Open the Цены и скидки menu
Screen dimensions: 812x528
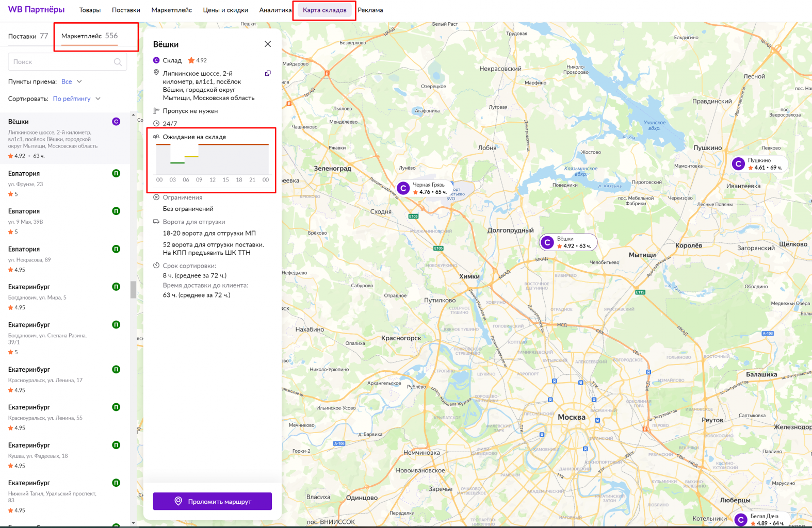[225, 10]
